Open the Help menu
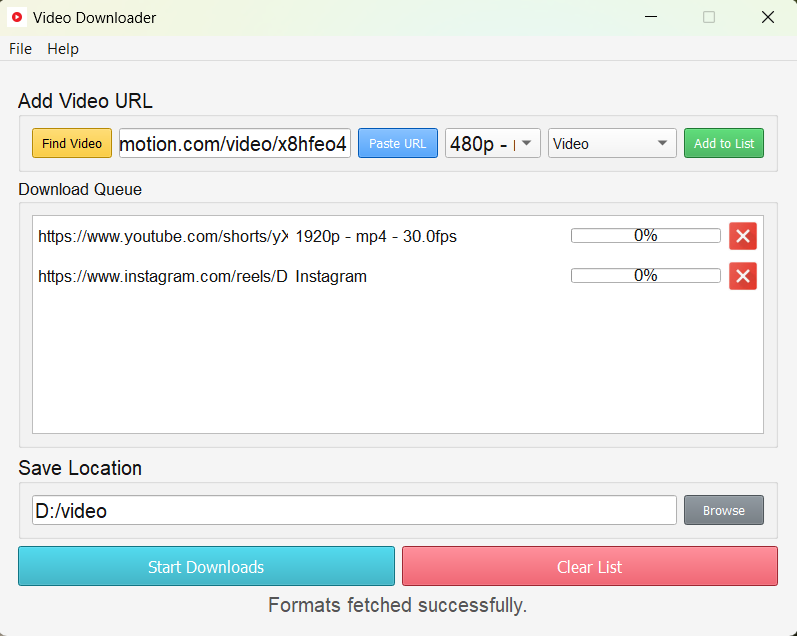This screenshot has width=801, height=636. pyautogui.click(x=63, y=49)
